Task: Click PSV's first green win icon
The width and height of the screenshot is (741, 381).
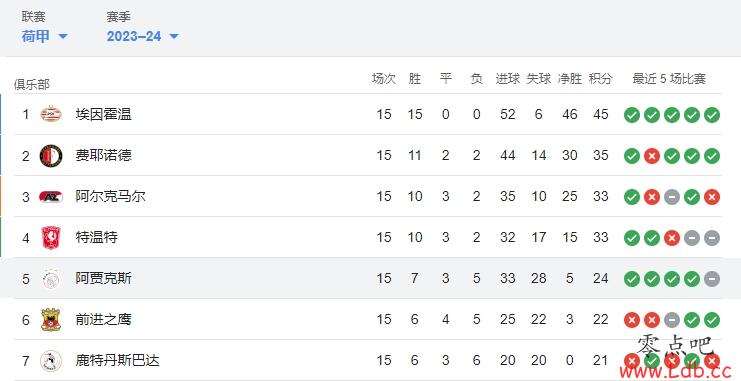Action: (x=632, y=115)
